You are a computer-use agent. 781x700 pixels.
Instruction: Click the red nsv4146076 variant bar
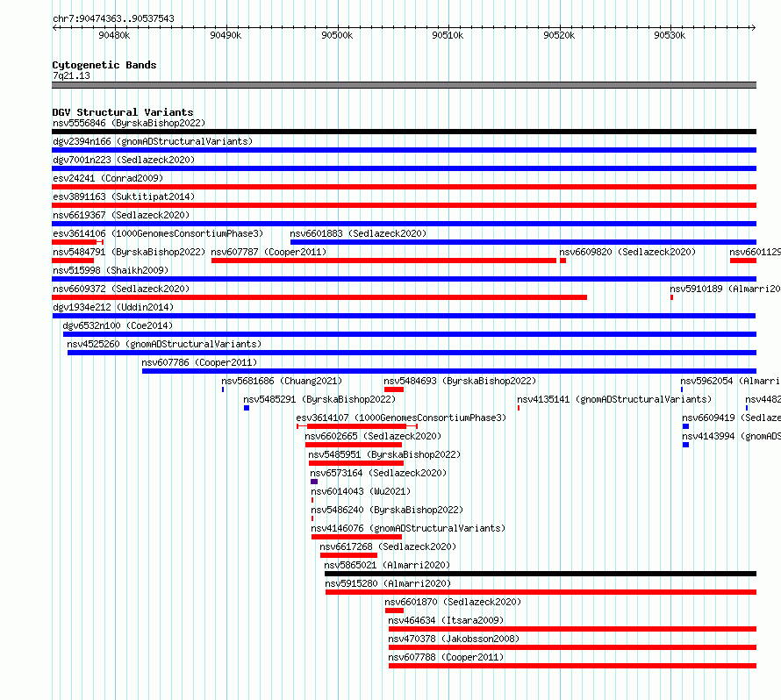(356, 537)
